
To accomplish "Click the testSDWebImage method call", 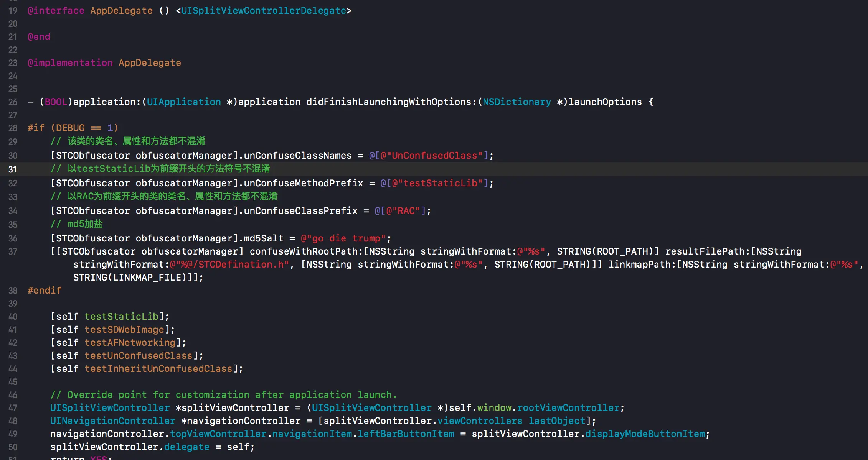I will point(124,330).
